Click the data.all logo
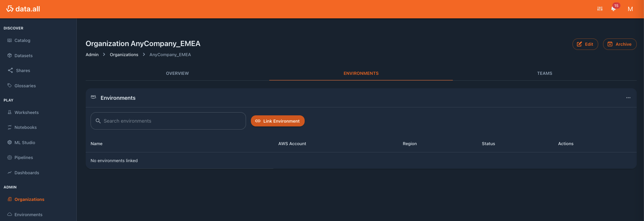This screenshot has height=221, width=644. point(23,9)
